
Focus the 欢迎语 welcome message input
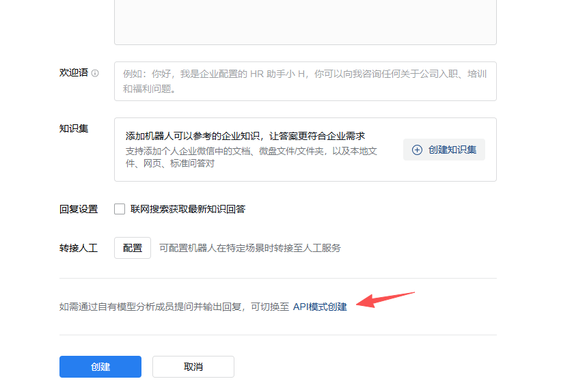click(x=305, y=81)
